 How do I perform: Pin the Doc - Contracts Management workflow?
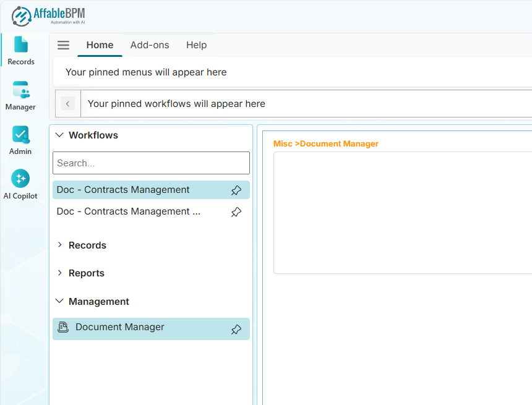[x=236, y=190]
